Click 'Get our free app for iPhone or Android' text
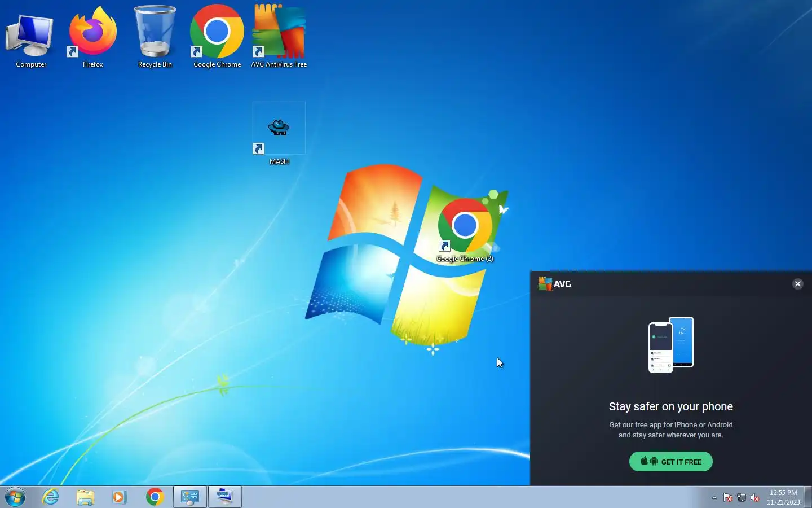This screenshot has width=812, height=508. pyautogui.click(x=671, y=424)
